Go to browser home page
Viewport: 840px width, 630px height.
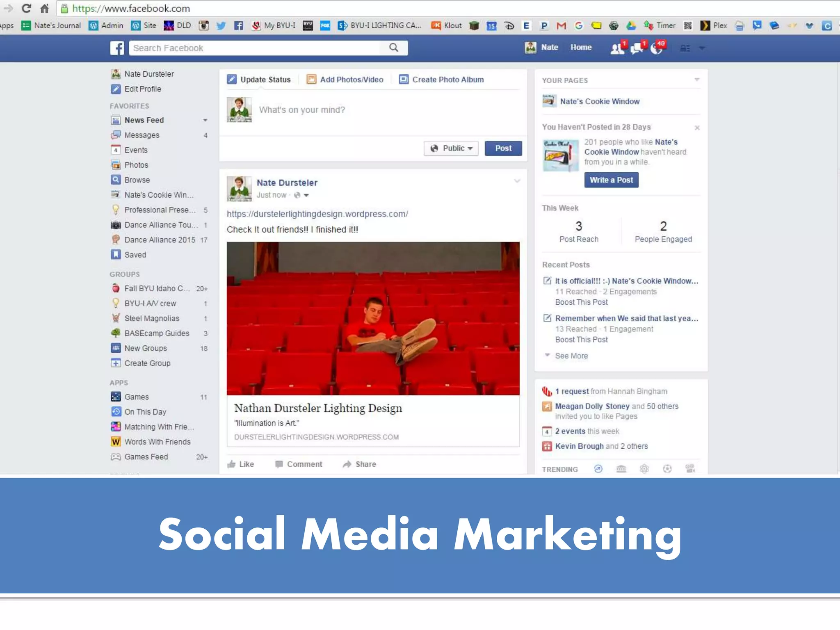[45, 8]
